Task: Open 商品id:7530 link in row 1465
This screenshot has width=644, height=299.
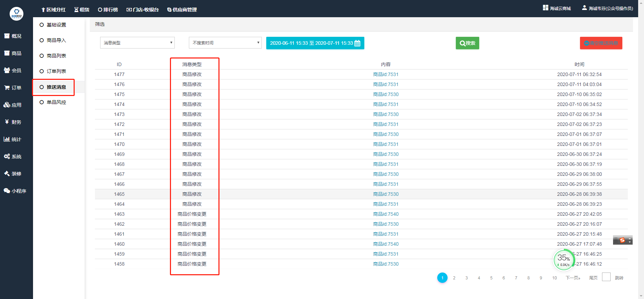Action: 386,194
